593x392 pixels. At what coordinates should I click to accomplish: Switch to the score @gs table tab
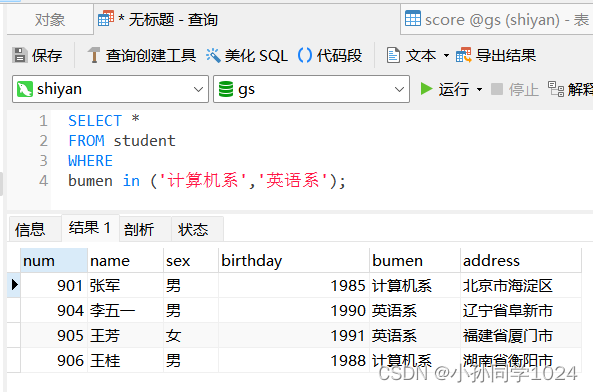click(497, 19)
